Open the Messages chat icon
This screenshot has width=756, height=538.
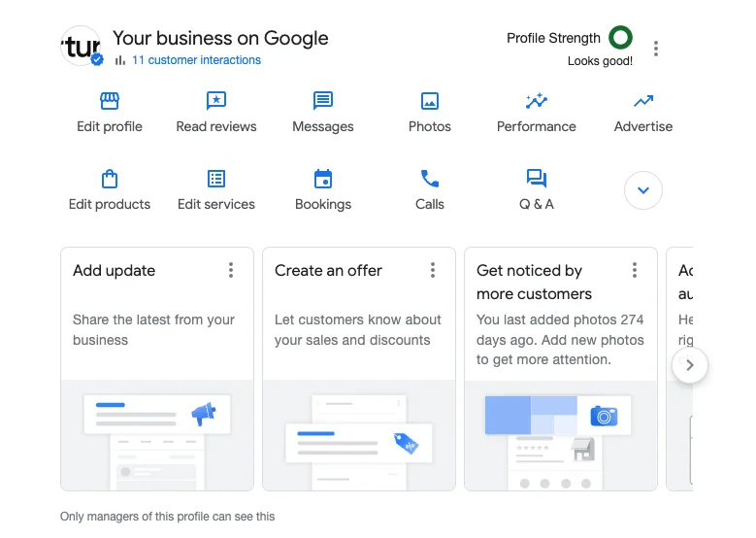tap(323, 101)
